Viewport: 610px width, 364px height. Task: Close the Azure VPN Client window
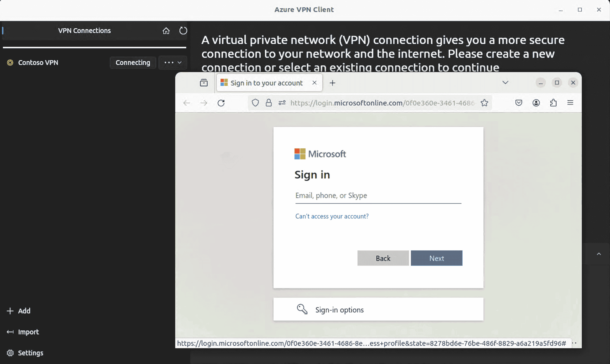[x=599, y=10]
